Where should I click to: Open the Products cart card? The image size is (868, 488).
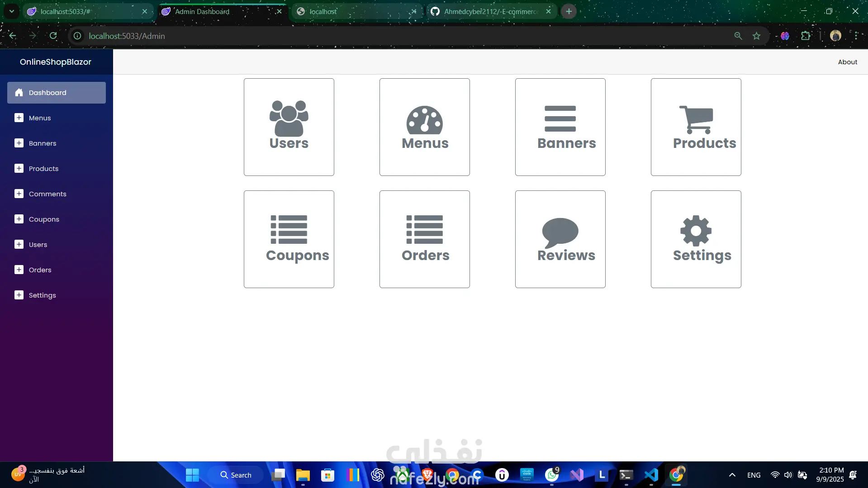[696, 127]
